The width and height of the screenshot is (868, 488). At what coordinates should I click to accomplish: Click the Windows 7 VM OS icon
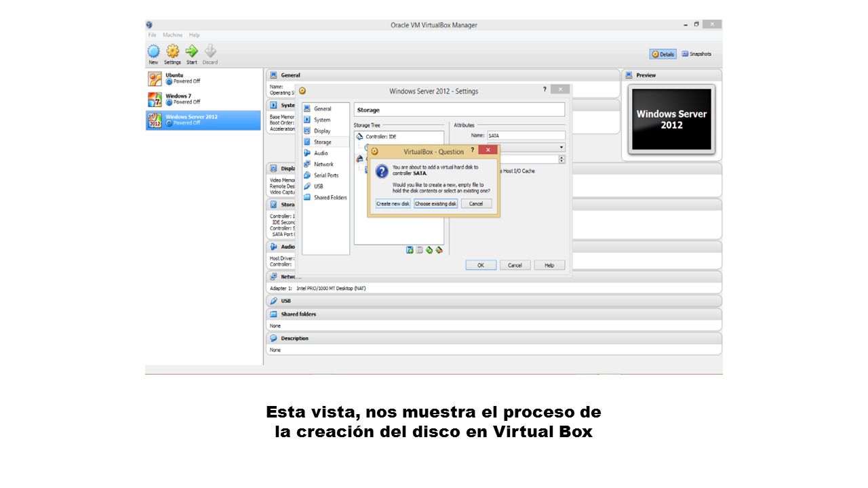click(155, 100)
